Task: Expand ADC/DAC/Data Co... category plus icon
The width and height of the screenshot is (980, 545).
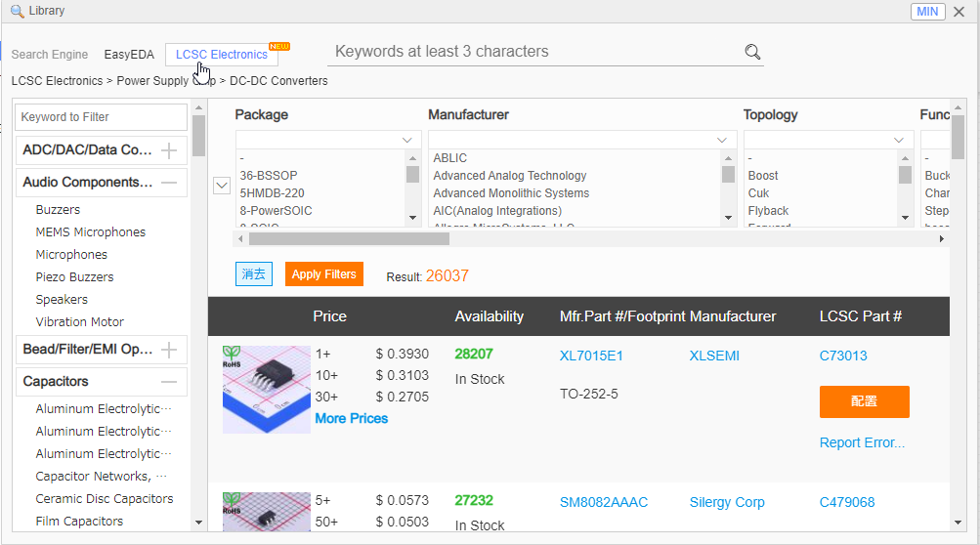Action: tap(169, 150)
